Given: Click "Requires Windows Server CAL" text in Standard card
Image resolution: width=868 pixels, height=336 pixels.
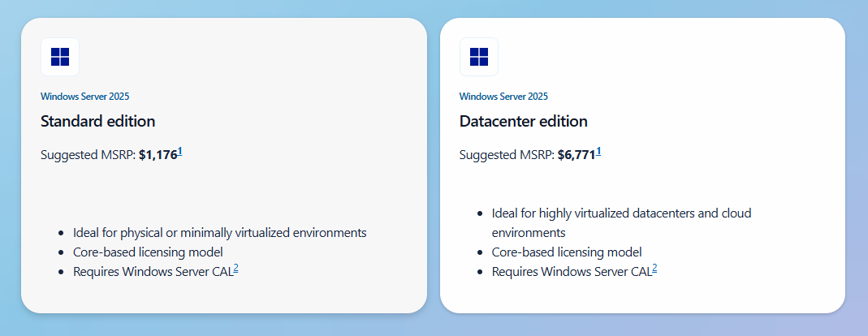Looking at the screenshot, I should point(153,272).
